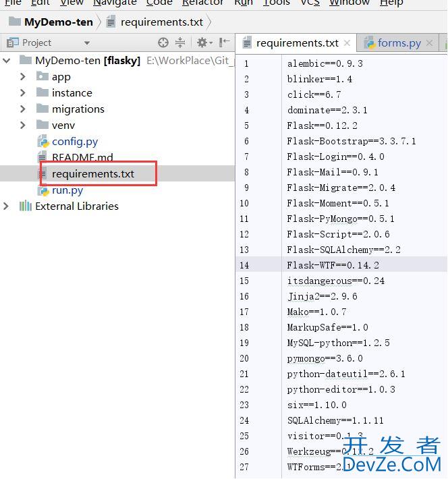
Task: Open the Code menu
Action: (x=159, y=3)
